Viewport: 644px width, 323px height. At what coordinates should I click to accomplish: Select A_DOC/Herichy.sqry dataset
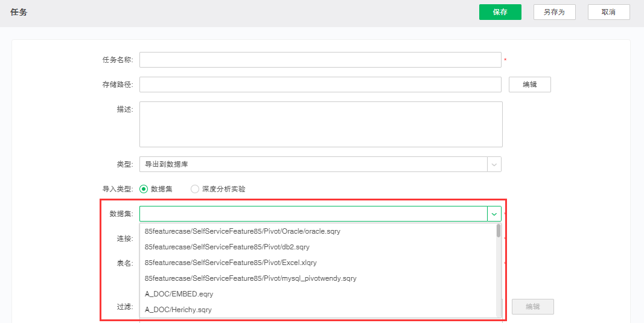tap(178, 310)
